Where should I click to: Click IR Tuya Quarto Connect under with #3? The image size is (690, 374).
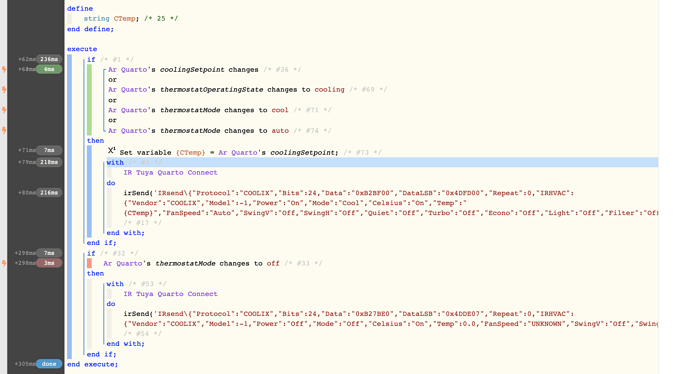[x=170, y=172]
